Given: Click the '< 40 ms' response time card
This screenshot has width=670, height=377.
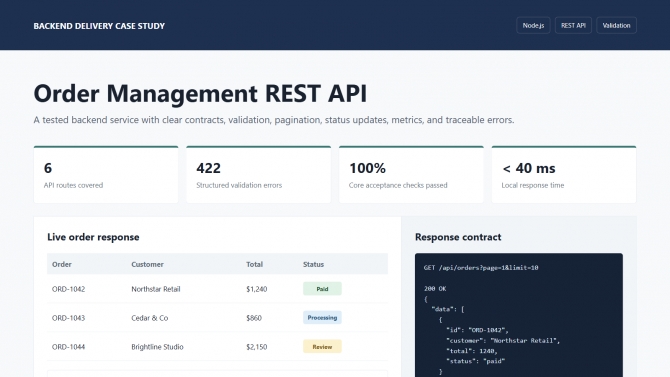Looking at the screenshot, I should [564, 175].
